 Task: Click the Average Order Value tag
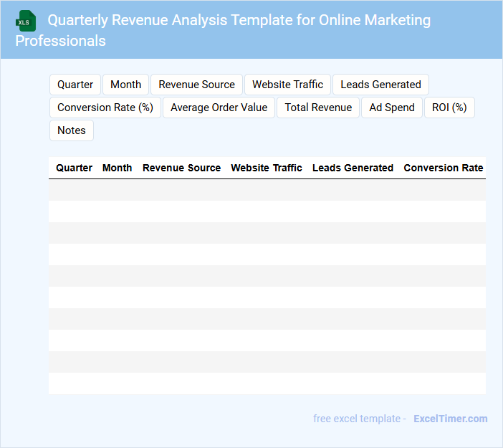tap(219, 108)
